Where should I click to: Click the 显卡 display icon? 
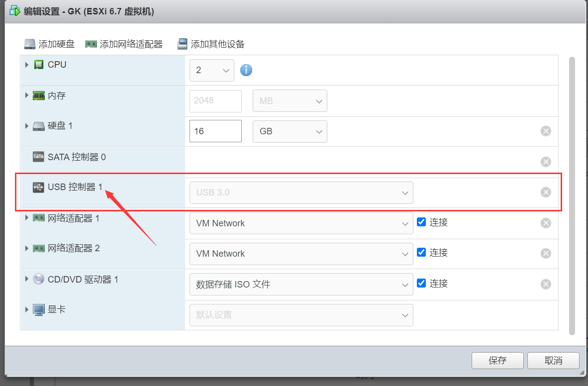click(38, 309)
